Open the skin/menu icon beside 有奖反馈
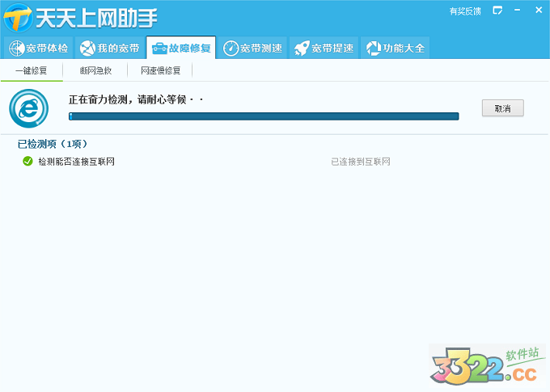Viewport: 550px width, 392px height. [497, 11]
